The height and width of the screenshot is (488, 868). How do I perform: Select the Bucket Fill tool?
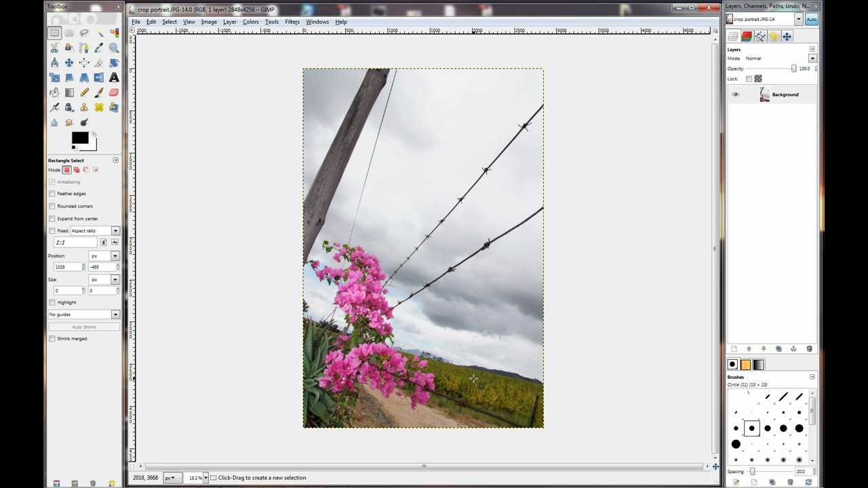[54, 92]
